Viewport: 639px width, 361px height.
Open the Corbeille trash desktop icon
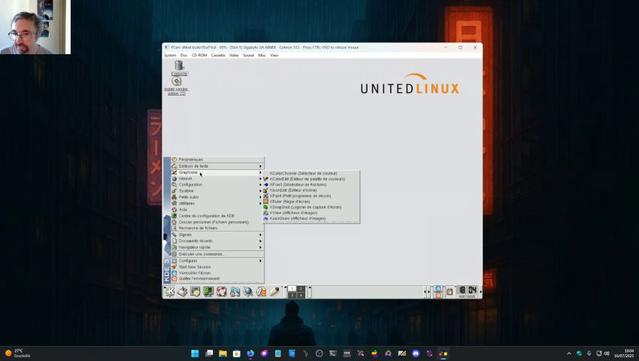pos(179,68)
